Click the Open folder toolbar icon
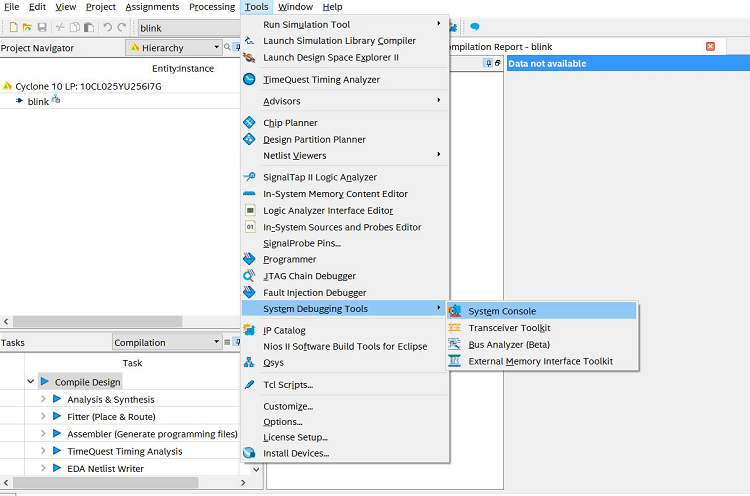Image resolution: width=750 pixels, height=496 pixels. click(x=27, y=27)
